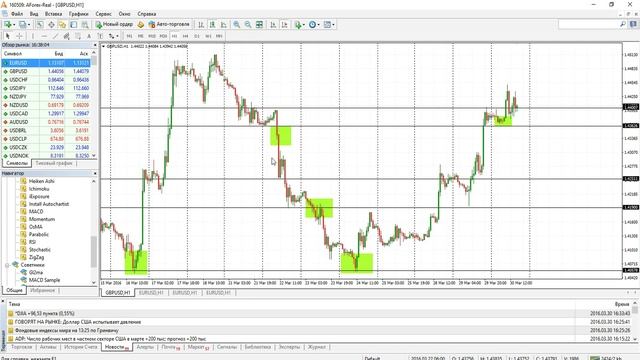The width and height of the screenshot is (640, 360).
Task: Toggle the Navigator panel toolbar icon
Action: point(62,25)
